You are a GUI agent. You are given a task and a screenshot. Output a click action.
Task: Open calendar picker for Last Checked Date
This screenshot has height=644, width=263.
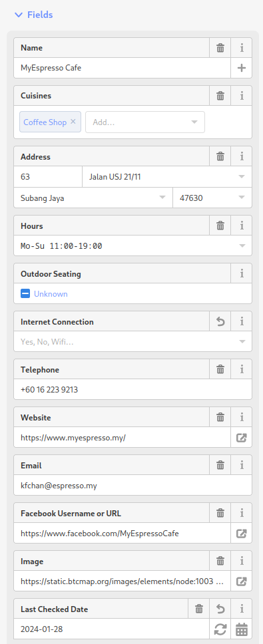(x=242, y=629)
